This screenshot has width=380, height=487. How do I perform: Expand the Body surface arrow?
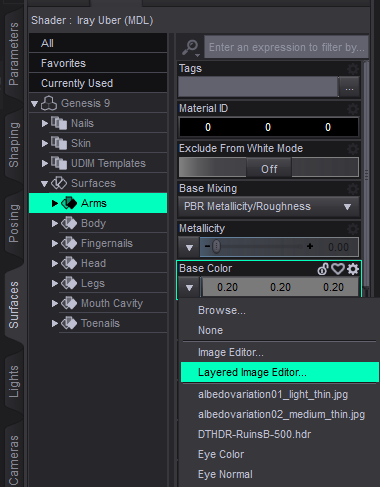tap(55, 224)
